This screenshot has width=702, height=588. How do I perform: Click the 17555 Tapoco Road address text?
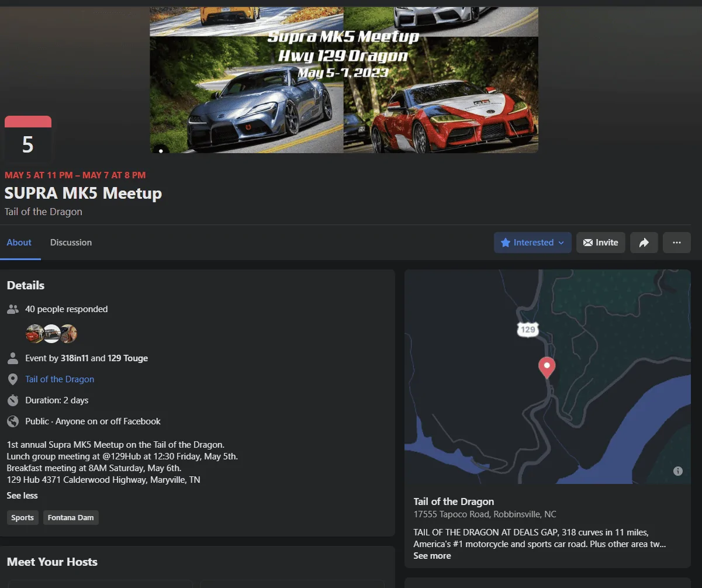(485, 514)
